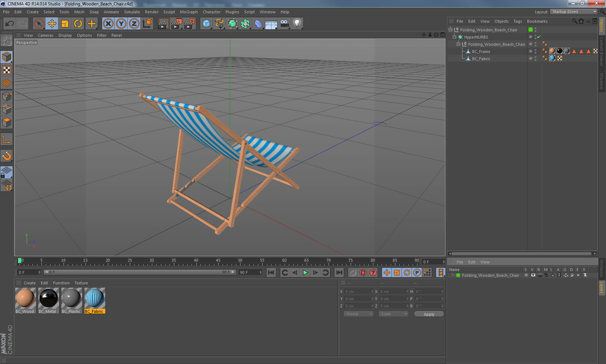606x364 pixels.
Task: Toggle Z axis lock
Action: tap(134, 24)
